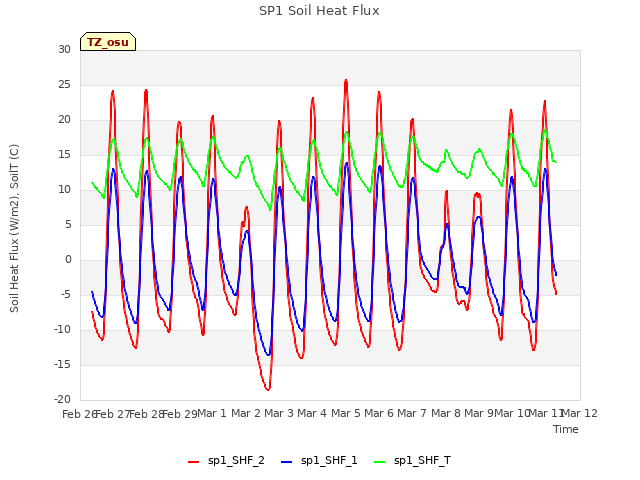Click the Feb 26 x-axis tick label

click(x=80, y=414)
